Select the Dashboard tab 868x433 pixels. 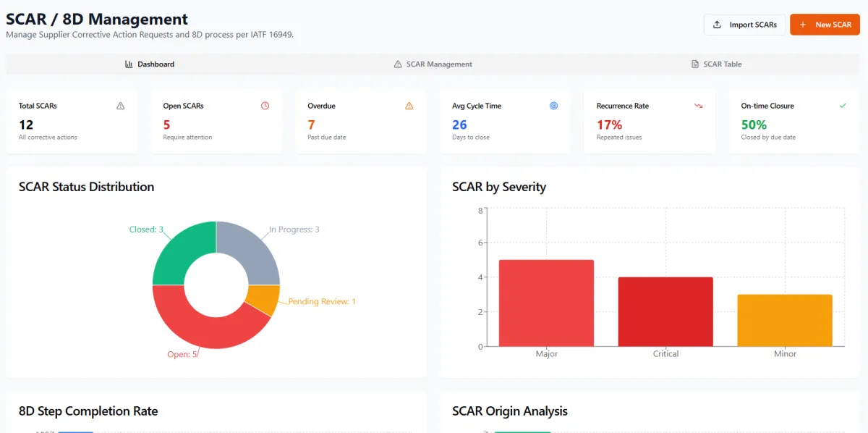pyautogui.click(x=150, y=64)
